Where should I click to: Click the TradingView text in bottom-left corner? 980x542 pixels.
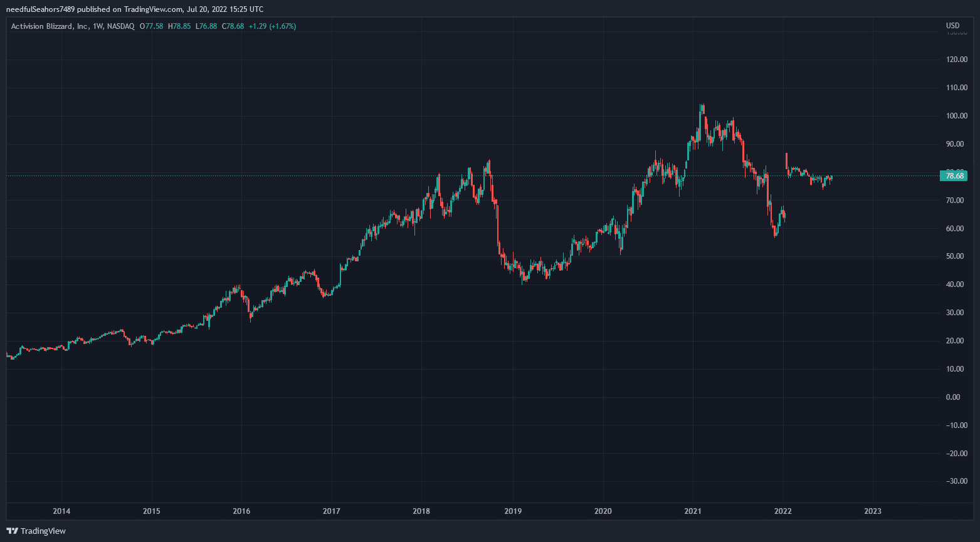[43, 531]
